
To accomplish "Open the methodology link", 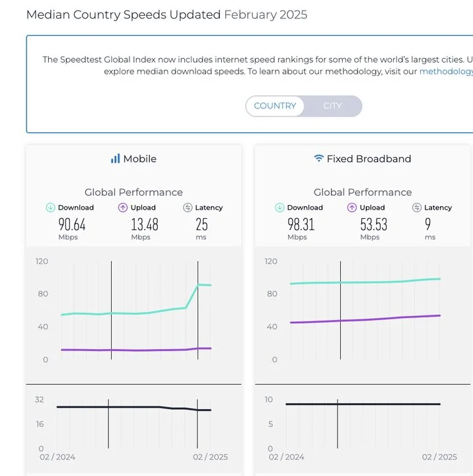I will [x=446, y=71].
